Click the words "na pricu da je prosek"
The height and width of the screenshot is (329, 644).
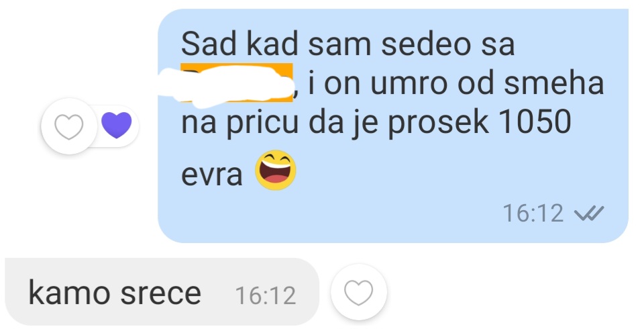point(335,123)
